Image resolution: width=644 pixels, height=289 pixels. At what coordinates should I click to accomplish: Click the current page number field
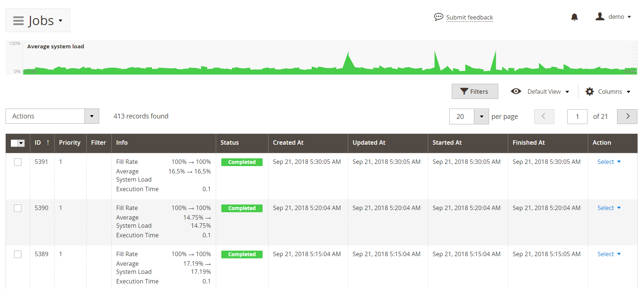[577, 117]
